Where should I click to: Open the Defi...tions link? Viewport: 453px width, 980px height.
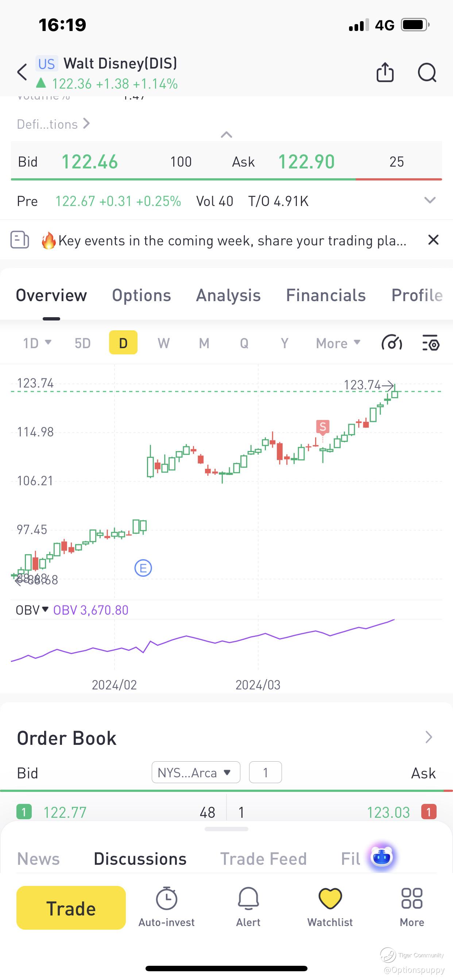pyautogui.click(x=53, y=124)
